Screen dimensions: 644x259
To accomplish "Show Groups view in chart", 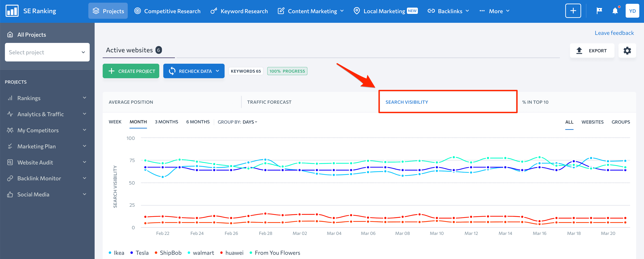I will coord(621,122).
